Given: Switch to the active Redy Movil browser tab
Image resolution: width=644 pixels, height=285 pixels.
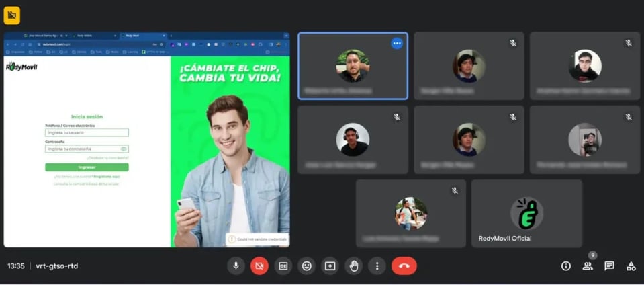Looking at the screenshot, I should [142, 36].
